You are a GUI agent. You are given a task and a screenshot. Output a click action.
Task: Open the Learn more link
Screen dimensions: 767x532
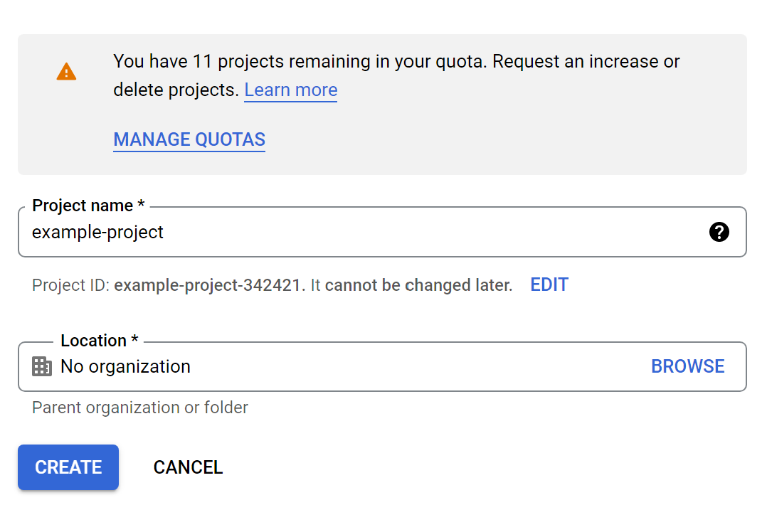[290, 90]
